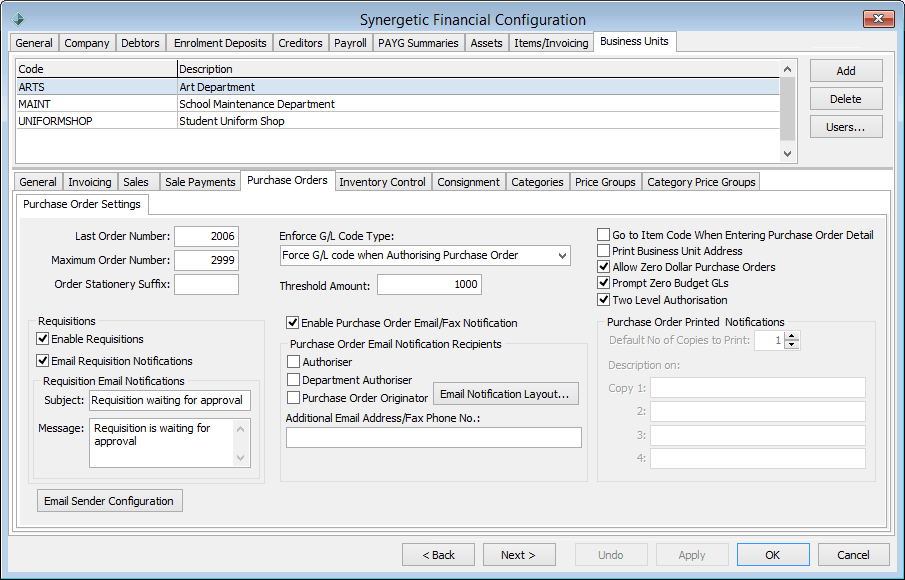905x580 pixels.
Task: Open the Assets tab
Action: click(x=486, y=43)
